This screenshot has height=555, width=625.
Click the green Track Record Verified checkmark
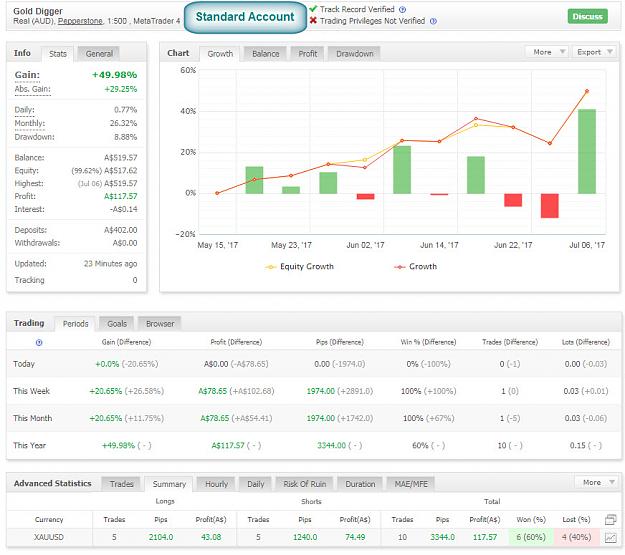pos(313,9)
